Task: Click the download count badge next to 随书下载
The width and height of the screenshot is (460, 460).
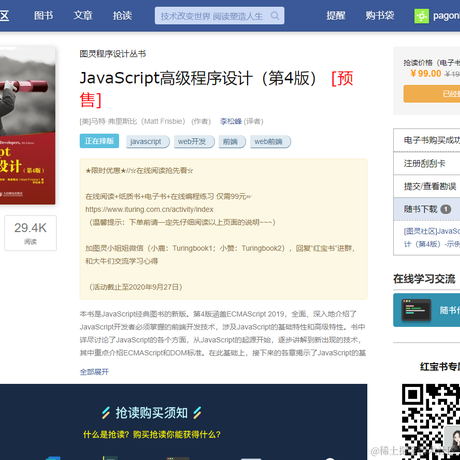Action: click(446, 209)
